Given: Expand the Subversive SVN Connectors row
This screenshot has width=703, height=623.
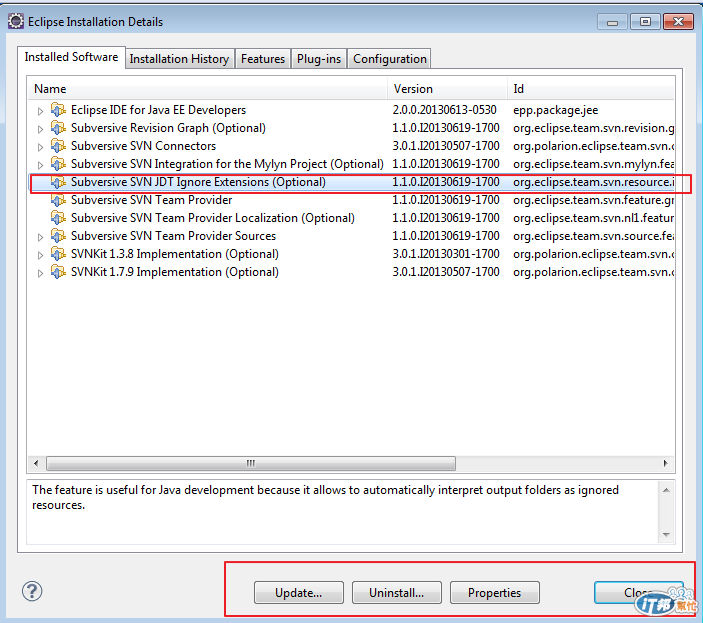Looking at the screenshot, I should (40, 147).
